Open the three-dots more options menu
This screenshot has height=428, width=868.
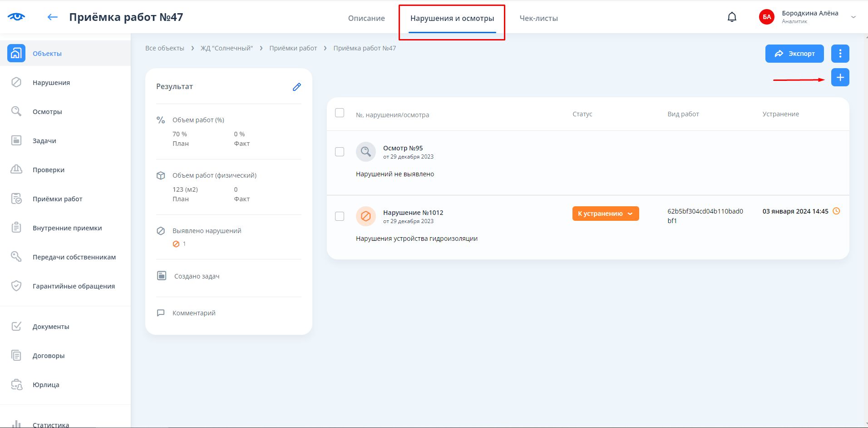(840, 54)
